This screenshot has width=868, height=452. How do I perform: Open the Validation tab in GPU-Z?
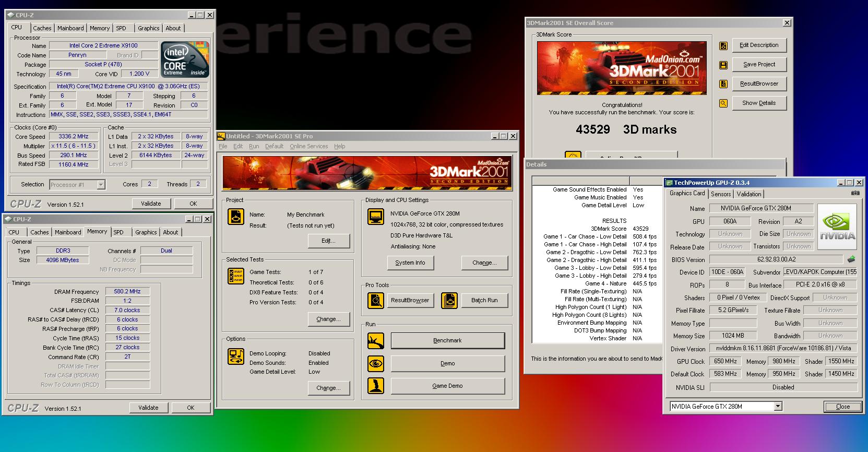(x=749, y=194)
